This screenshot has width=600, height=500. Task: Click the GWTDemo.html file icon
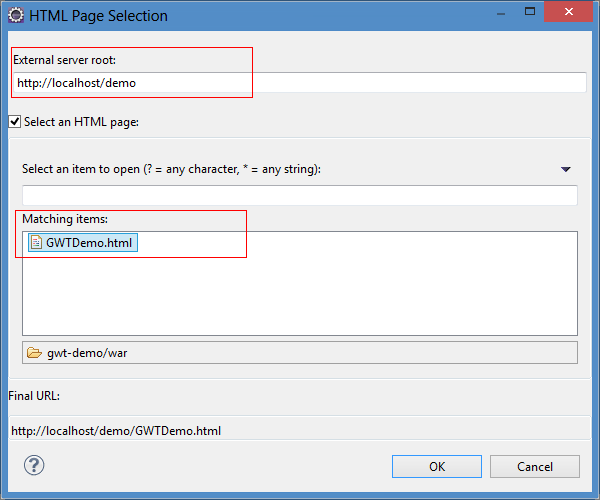click(x=36, y=243)
